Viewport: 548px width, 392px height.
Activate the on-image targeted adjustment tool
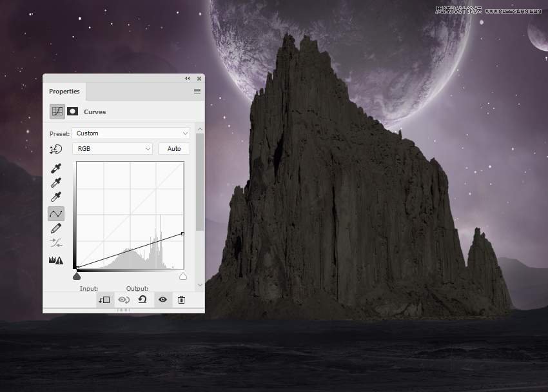(x=56, y=149)
